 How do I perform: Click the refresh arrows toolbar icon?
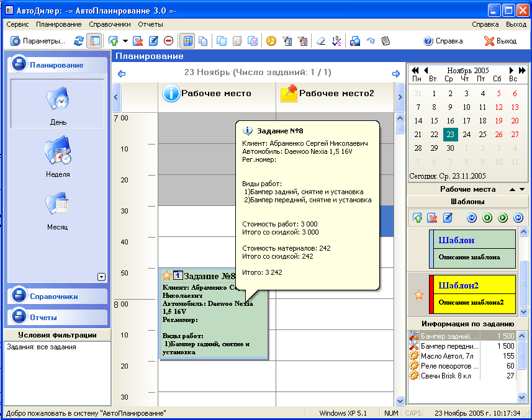pyautogui.click(x=78, y=42)
